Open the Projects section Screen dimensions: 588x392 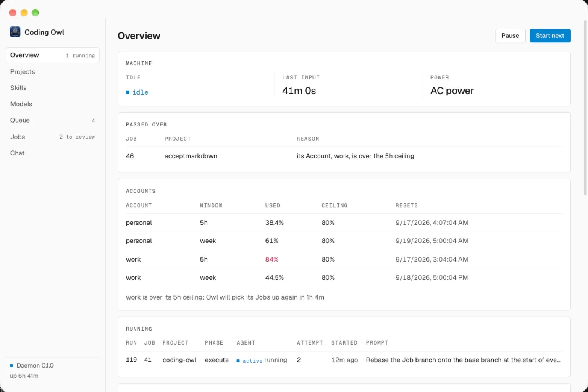[x=52, y=71]
